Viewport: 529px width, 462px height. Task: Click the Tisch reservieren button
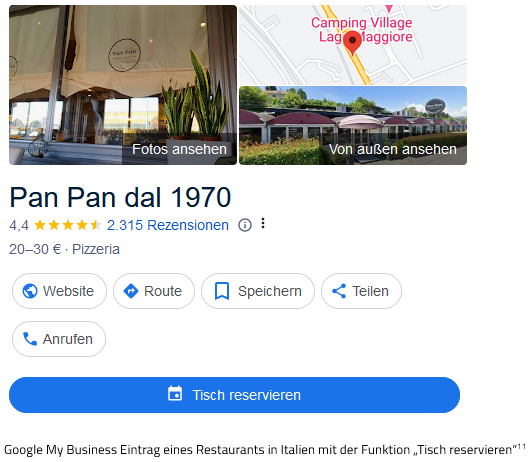234,395
